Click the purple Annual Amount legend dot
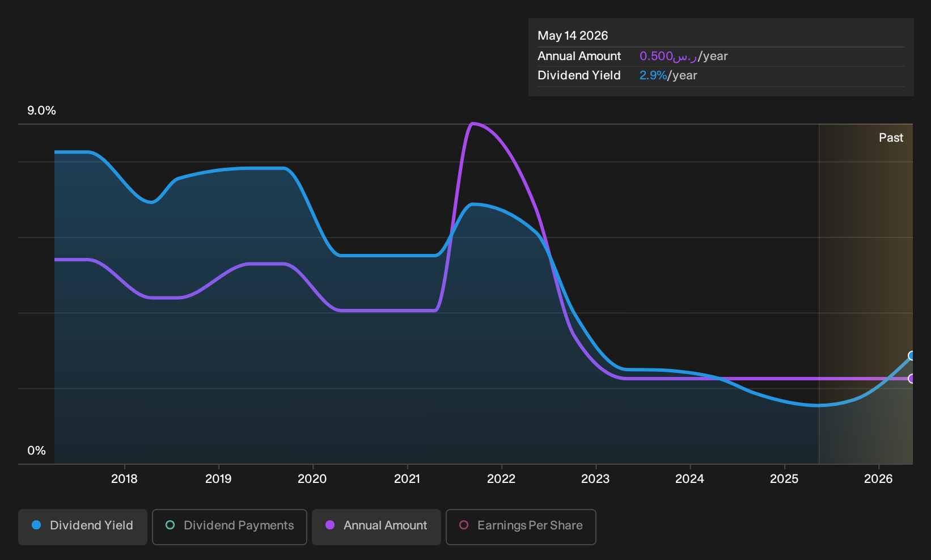The width and height of the screenshot is (931, 560). (x=330, y=525)
